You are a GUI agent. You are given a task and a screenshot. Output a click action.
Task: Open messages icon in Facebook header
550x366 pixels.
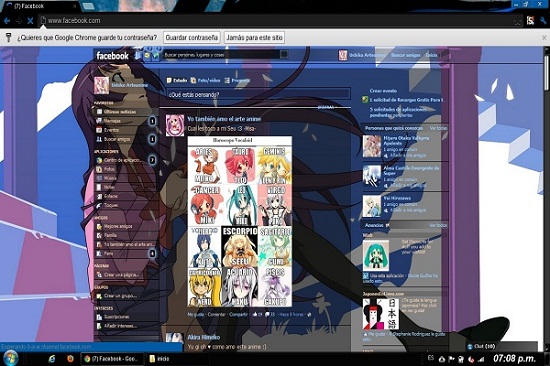pyautogui.click(x=147, y=55)
